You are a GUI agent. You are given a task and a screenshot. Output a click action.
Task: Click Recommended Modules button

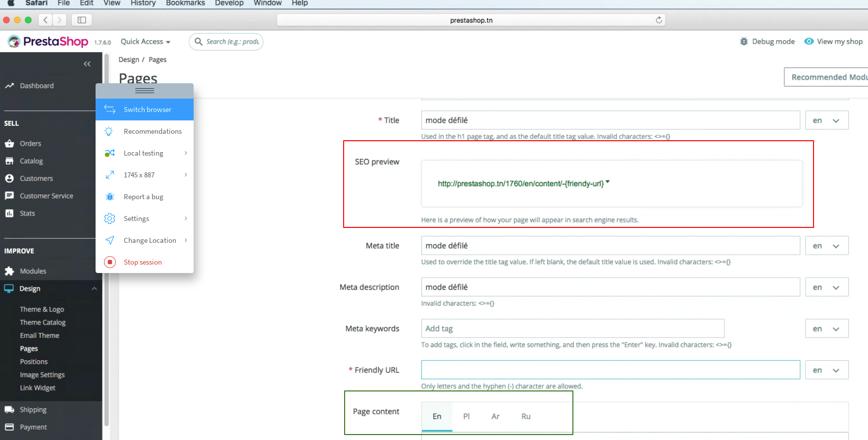(826, 77)
